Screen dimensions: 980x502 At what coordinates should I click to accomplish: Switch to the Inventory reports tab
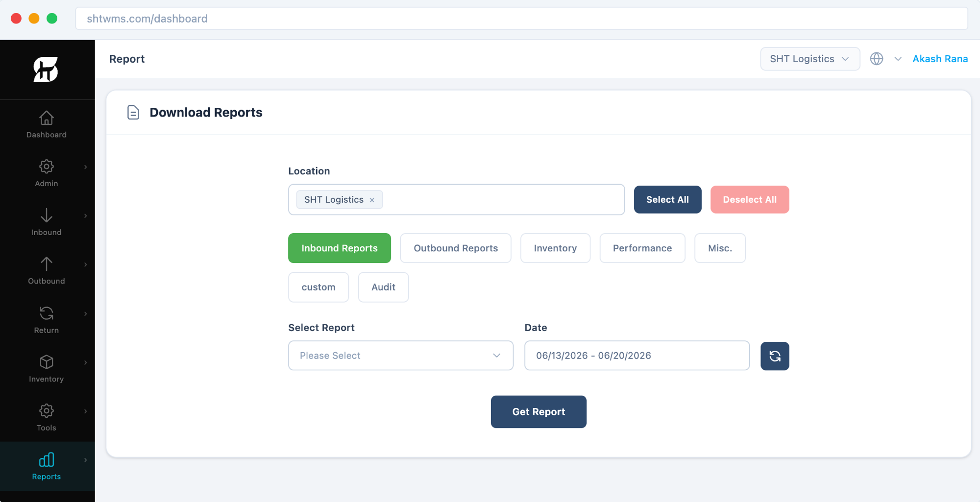pos(555,248)
